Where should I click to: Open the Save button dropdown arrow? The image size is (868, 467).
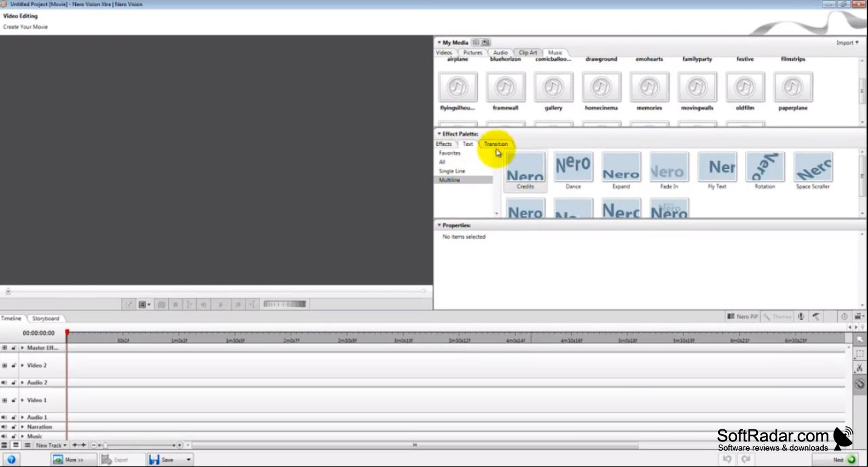coord(189,460)
